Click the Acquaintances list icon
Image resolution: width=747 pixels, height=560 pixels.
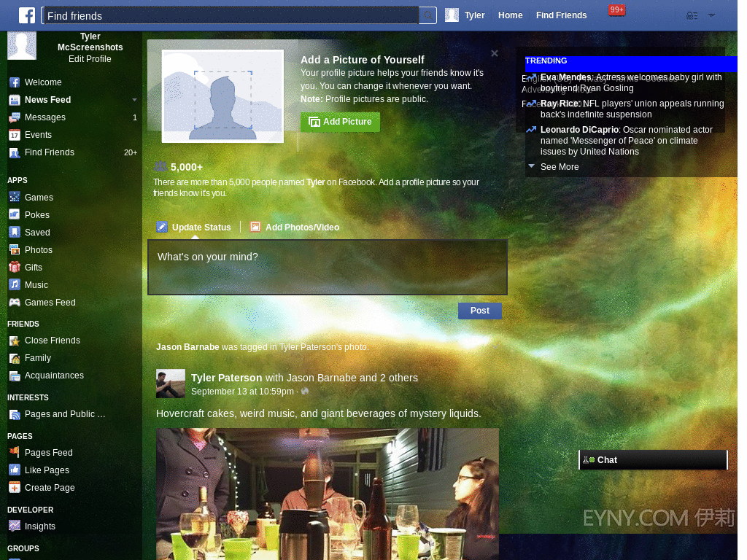[x=15, y=376]
